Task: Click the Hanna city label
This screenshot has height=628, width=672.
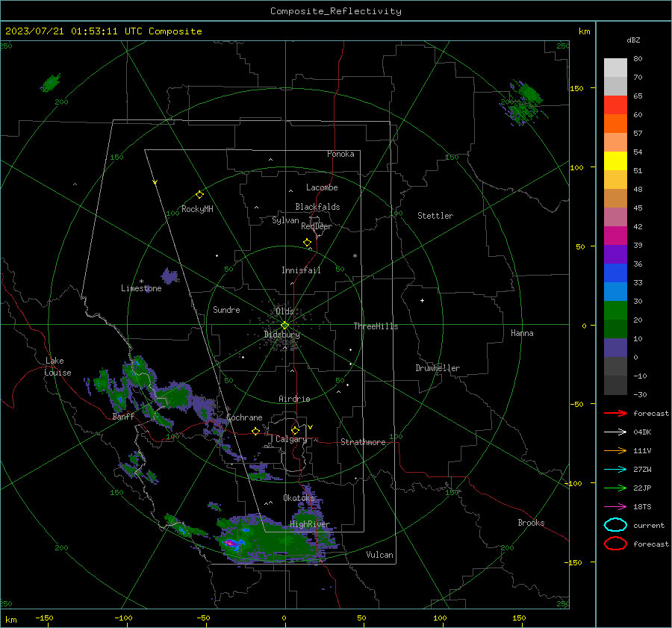Action: tap(522, 333)
